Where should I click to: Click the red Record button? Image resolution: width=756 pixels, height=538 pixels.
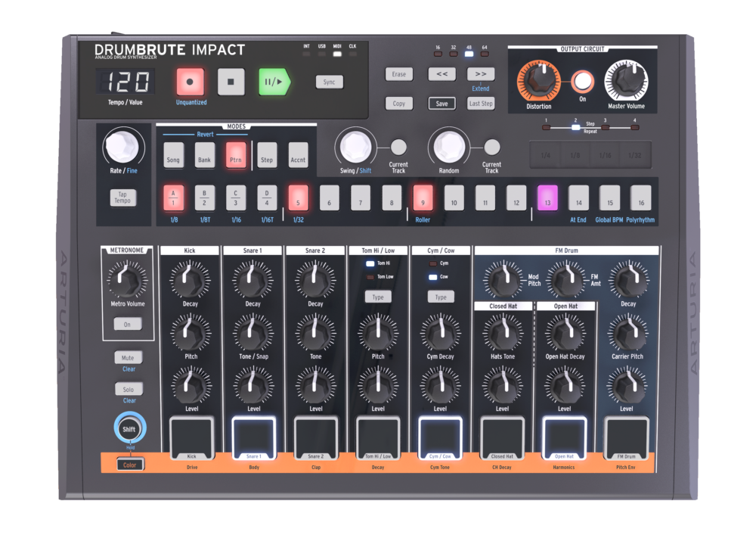(x=190, y=82)
